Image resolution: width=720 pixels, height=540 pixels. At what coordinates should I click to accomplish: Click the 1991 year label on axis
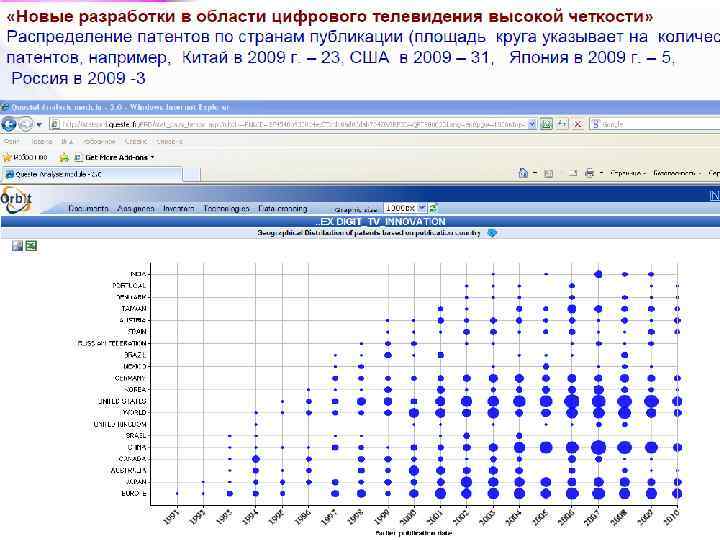click(x=171, y=518)
